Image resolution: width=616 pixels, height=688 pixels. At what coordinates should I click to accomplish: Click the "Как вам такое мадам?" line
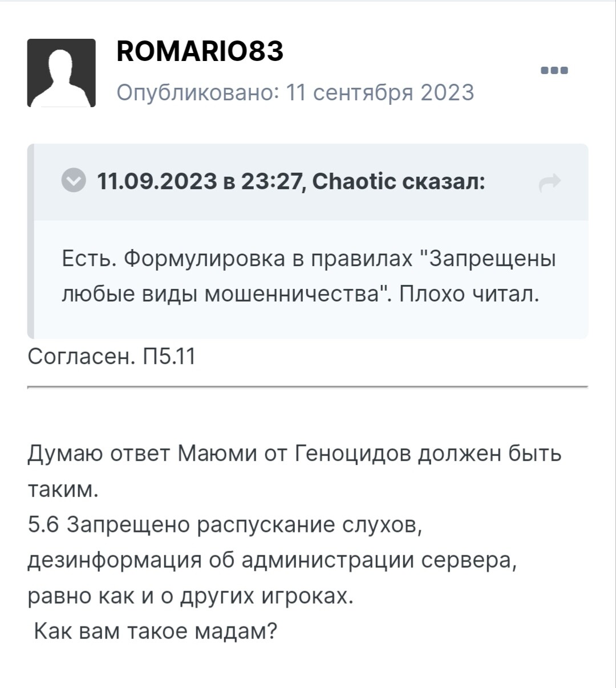(155, 631)
